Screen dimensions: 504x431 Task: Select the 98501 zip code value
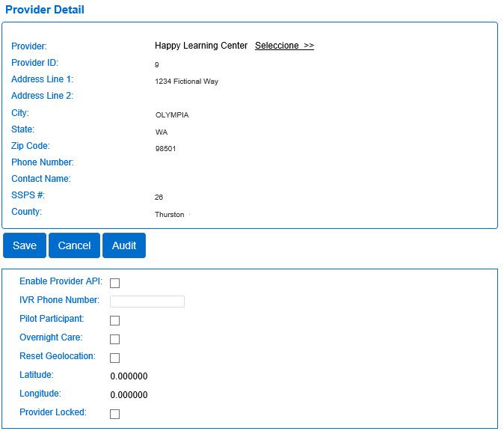(165, 149)
